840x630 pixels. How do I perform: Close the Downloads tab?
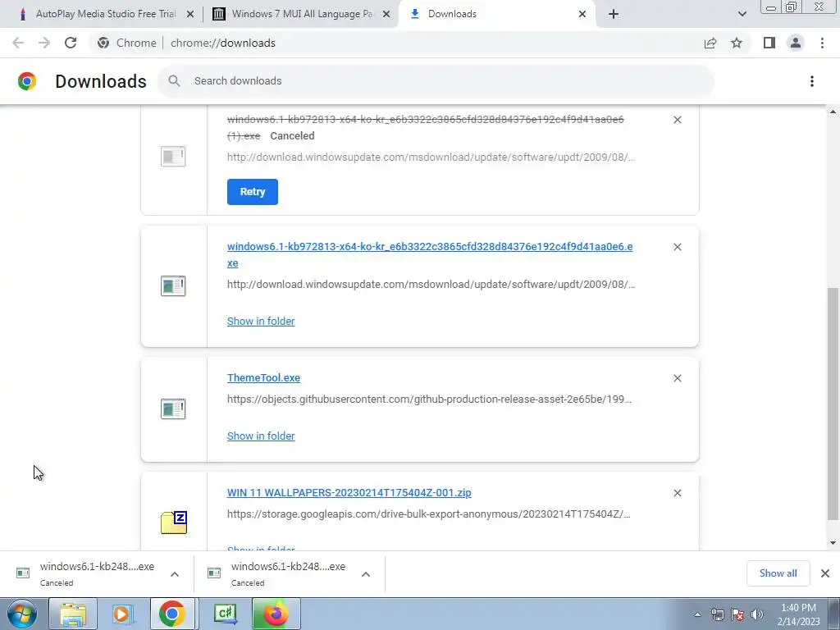click(x=582, y=15)
